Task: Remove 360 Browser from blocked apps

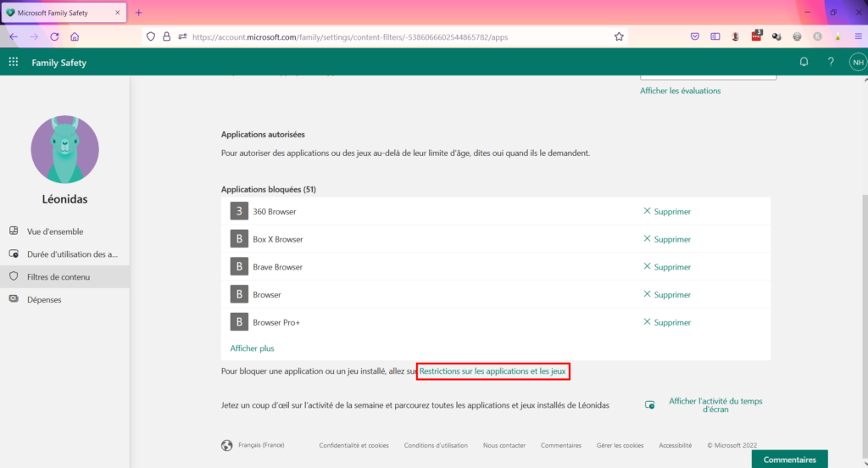Action: [667, 212]
